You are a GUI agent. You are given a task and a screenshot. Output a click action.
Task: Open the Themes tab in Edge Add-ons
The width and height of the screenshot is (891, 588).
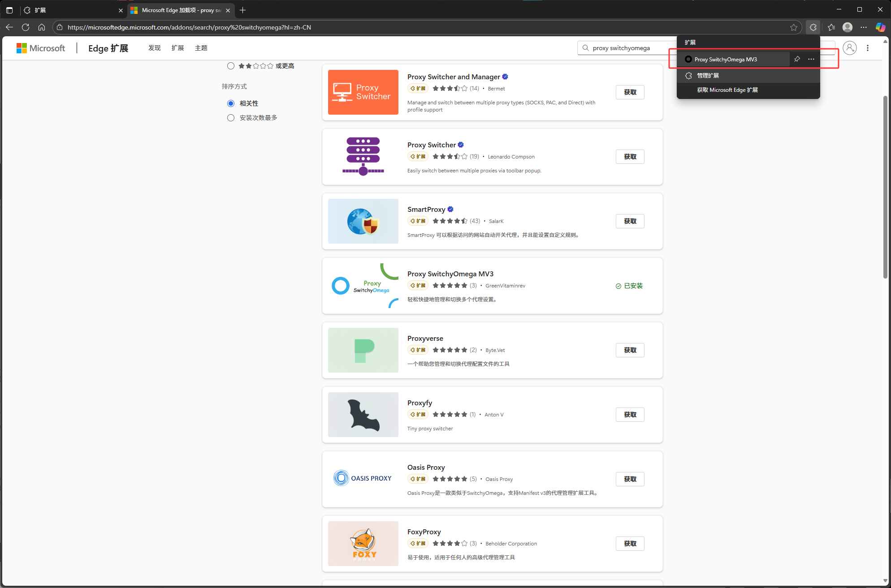tap(201, 48)
